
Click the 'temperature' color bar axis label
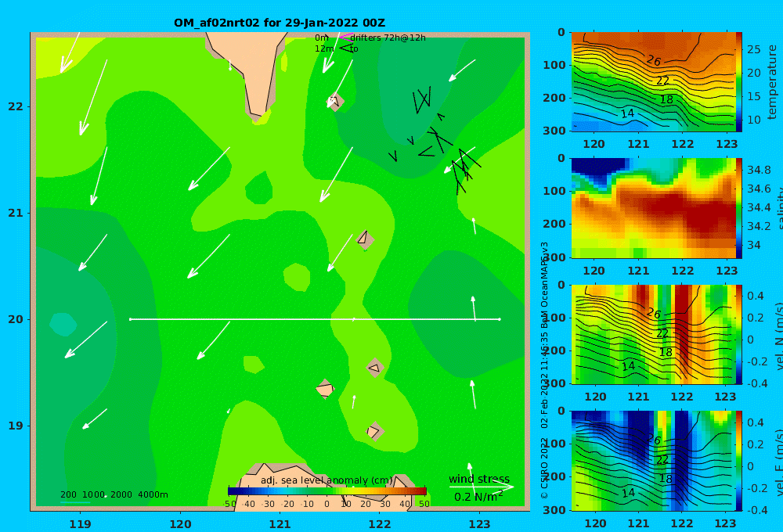pyautogui.click(x=773, y=82)
